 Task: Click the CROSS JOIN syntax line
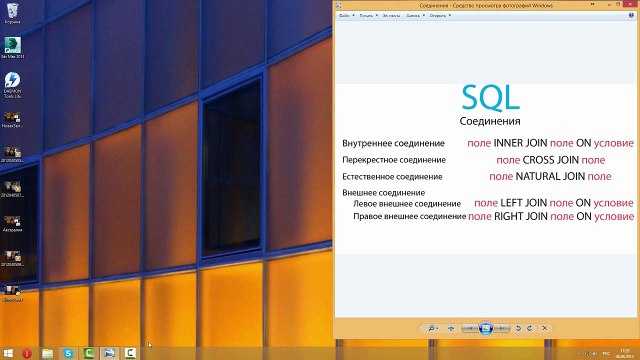click(x=551, y=160)
